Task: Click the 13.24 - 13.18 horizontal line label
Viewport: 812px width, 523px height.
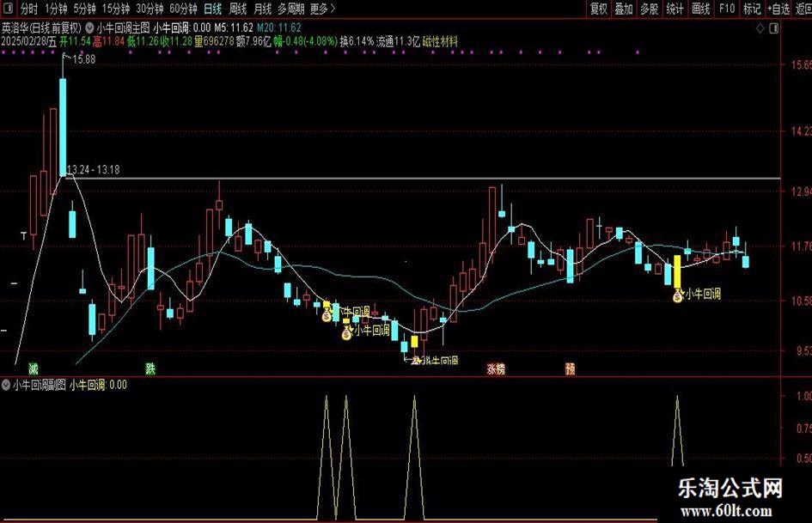Action: click(x=93, y=169)
